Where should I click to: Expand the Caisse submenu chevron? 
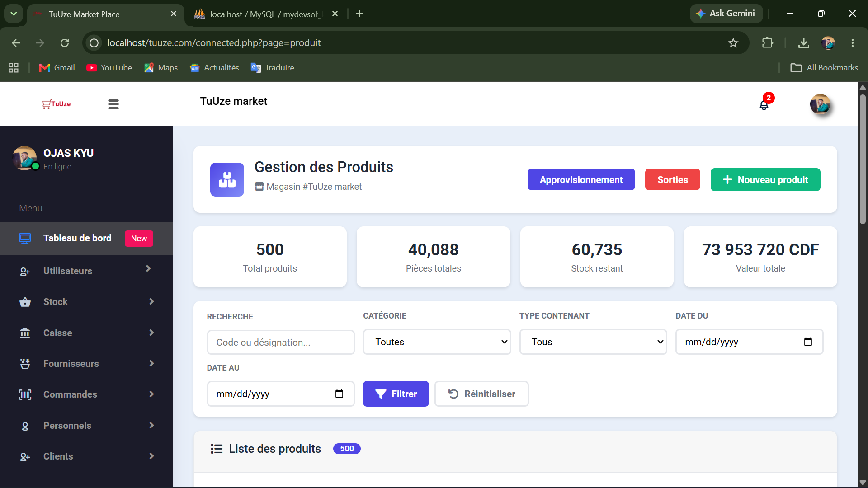point(151,333)
